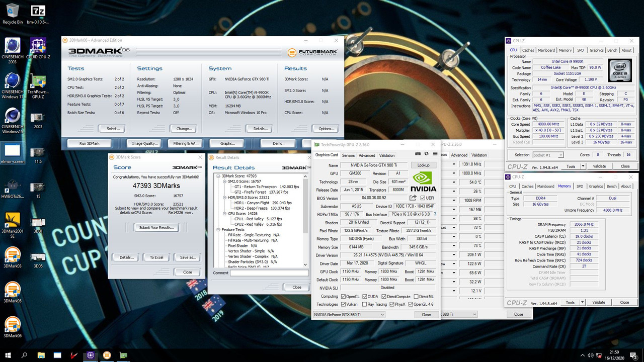The width and height of the screenshot is (644, 362).
Task: Click Lookup button in GPU-Z
Action: point(424,165)
